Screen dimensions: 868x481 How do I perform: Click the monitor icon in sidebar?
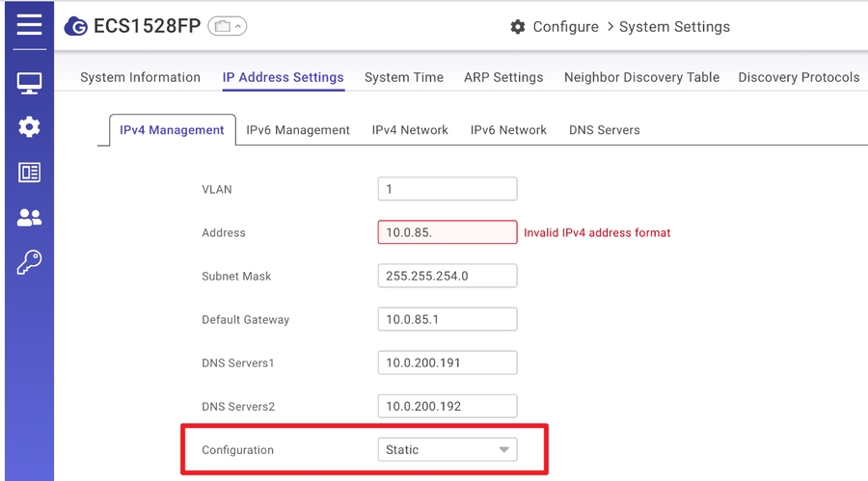[x=29, y=84]
